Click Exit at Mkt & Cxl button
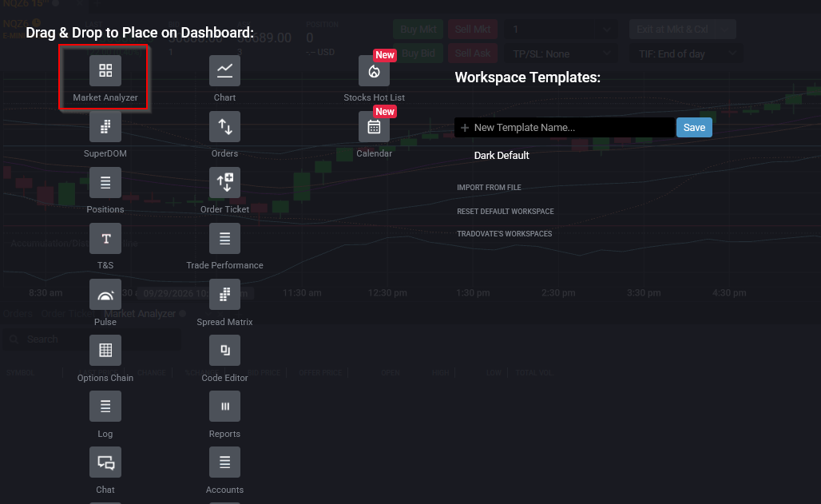 point(682,30)
